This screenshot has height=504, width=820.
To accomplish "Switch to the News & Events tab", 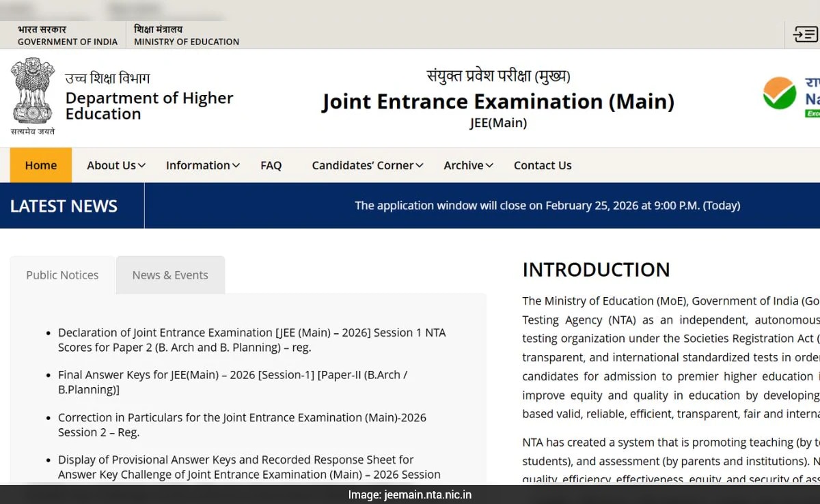I will pos(170,275).
